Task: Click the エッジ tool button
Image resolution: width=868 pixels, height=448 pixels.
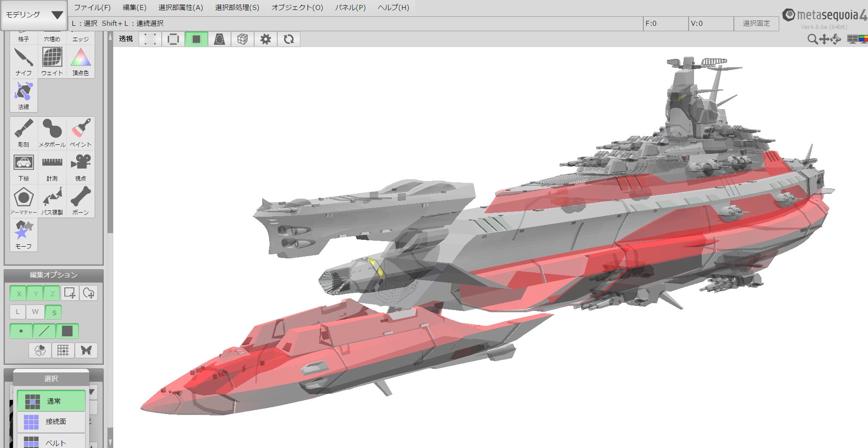Action: point(81,38)
